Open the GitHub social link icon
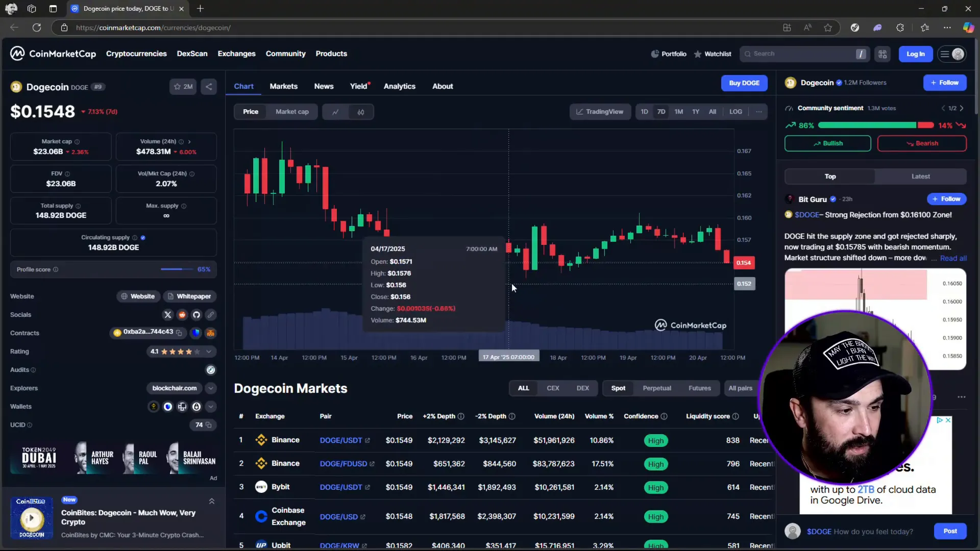 197,315
